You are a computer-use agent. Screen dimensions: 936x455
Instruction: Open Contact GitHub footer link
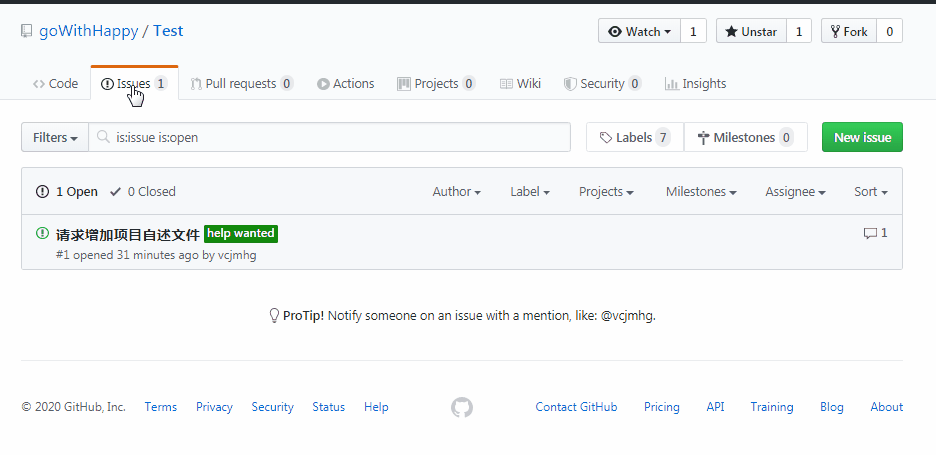[x=576, y=407]
